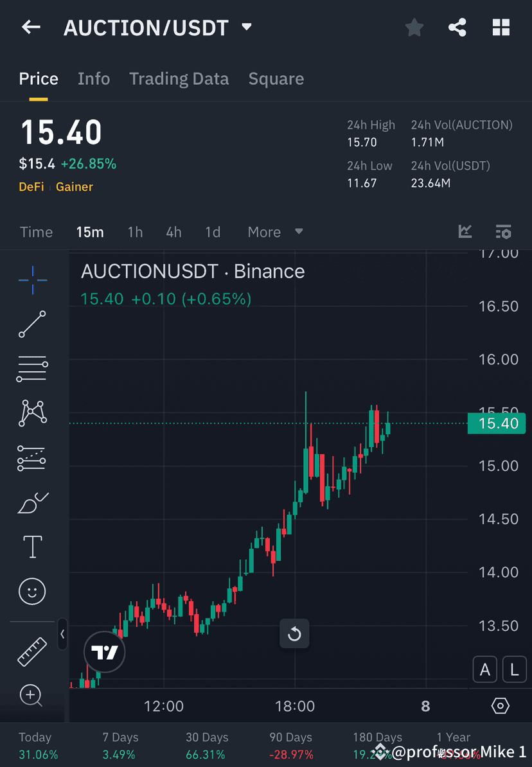Viewport: 532px width, 767px height.
Task: Toggle auto-scale with the A button
Action: [485, 669]
